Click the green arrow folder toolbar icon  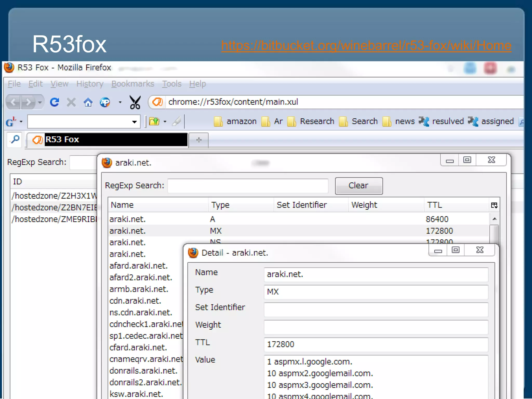pos(154,121)
